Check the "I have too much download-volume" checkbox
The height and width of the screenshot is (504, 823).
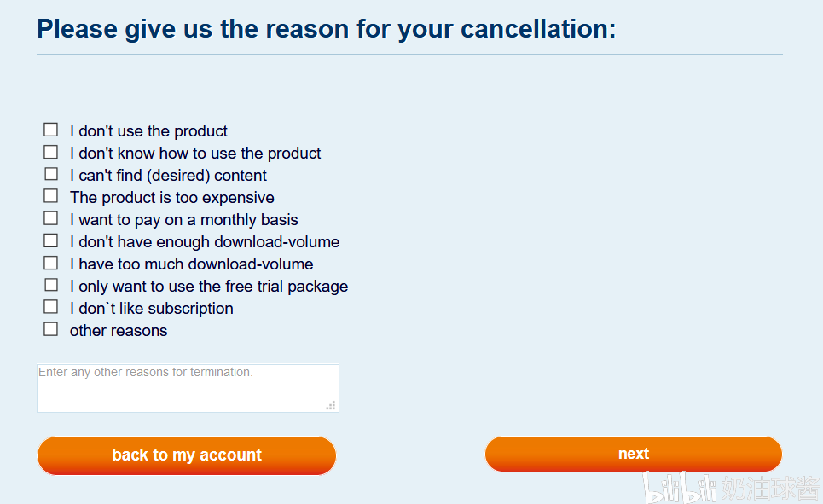tap(51, 263)
